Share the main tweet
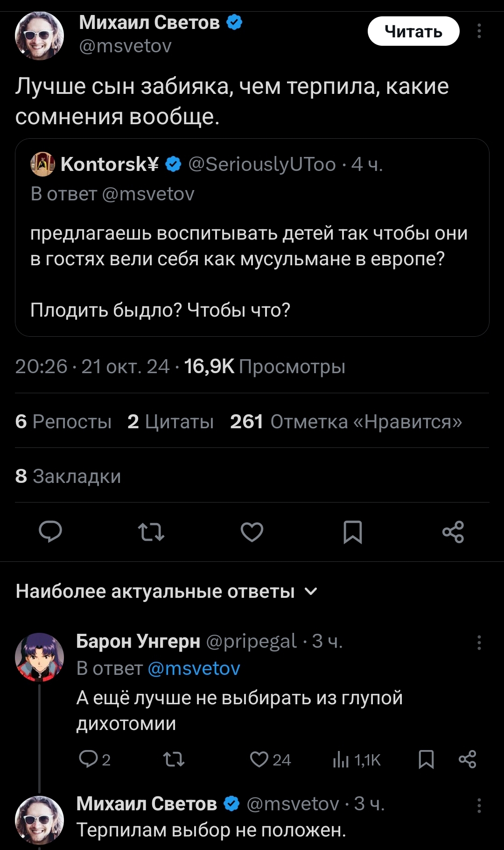Screen dimensions: 504x850 (x=453, y=532)
